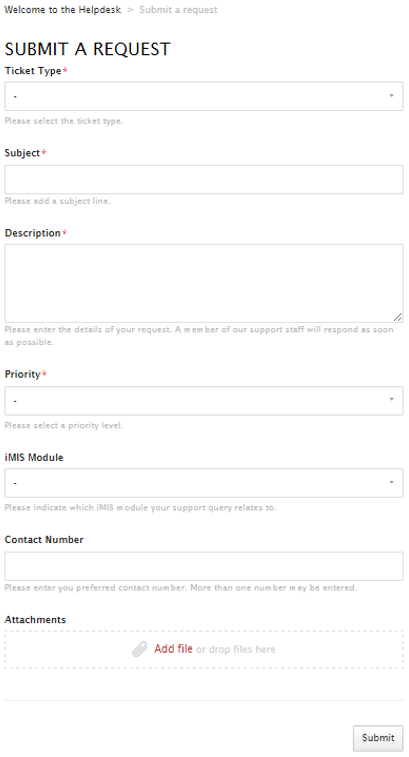Click into the Subject input field
409x757 pixels.
[204, 180]
